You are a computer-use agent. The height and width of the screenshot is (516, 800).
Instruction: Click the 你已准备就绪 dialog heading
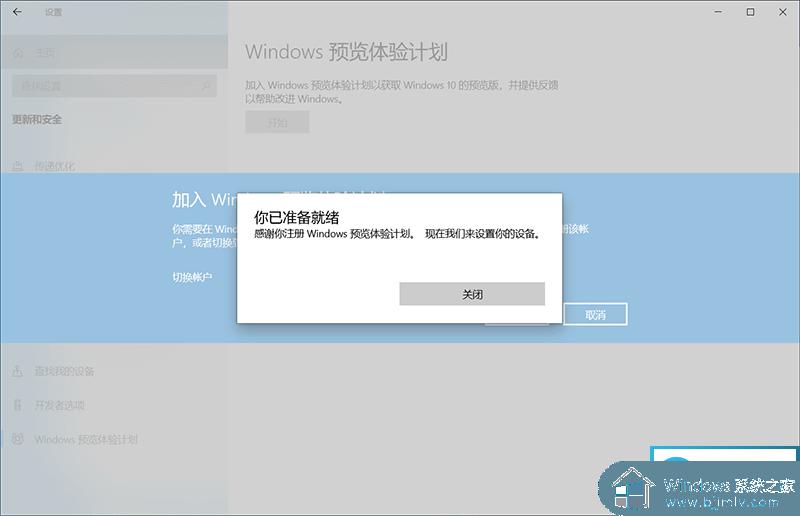[296, 217]
